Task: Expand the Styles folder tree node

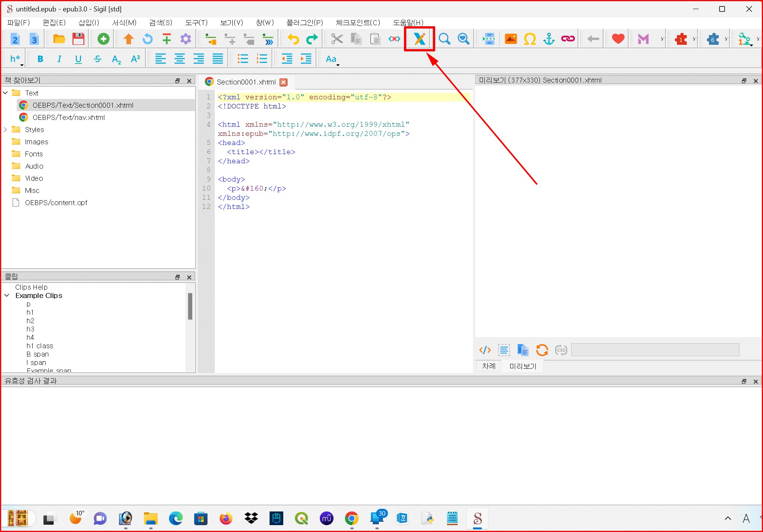Action: point(6,129)
